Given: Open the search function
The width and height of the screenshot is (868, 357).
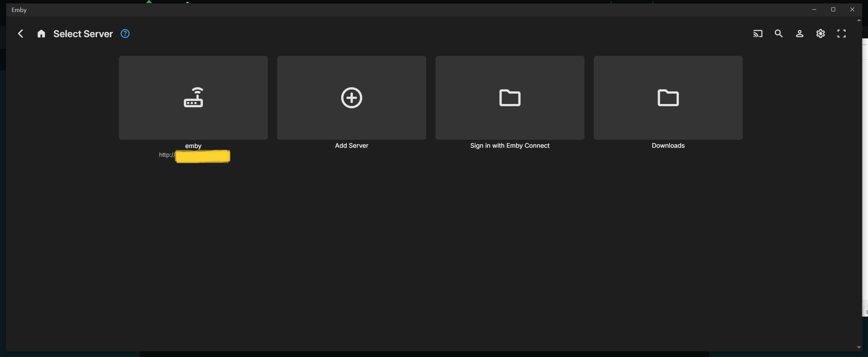Looking at the screenshot, I should (x=779, y=33).
